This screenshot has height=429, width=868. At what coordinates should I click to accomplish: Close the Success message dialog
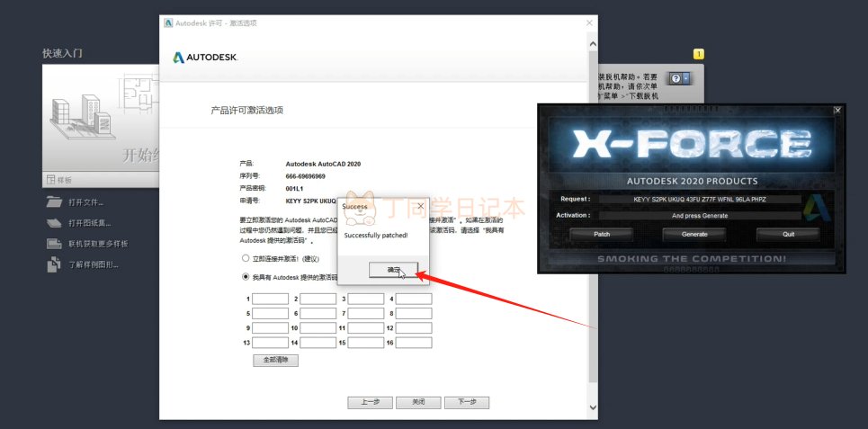pos(421,206)
